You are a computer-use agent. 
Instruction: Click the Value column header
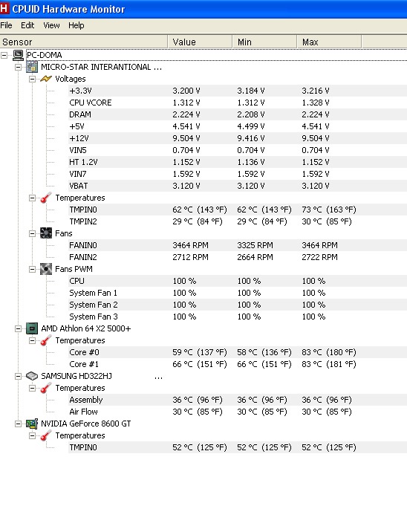click(x=200, y=42)
